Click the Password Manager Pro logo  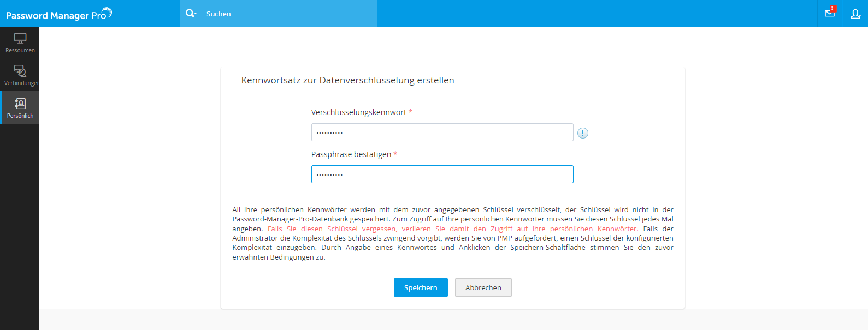[59, 14]
